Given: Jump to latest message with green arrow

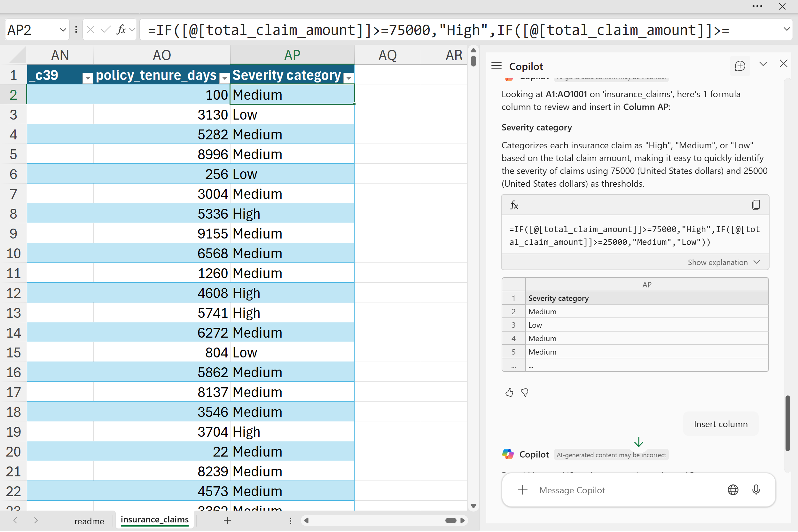Looking at the screenshot, I should [x=638, y=442].
